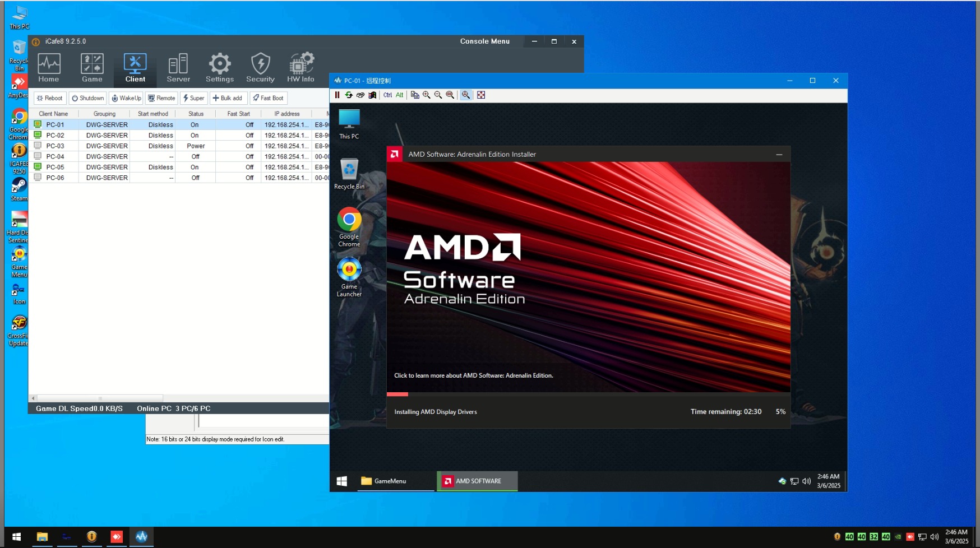This screenshot has height=548, width=980.
Task: Click Bulk add button
Action: click(x=228, y=98)
